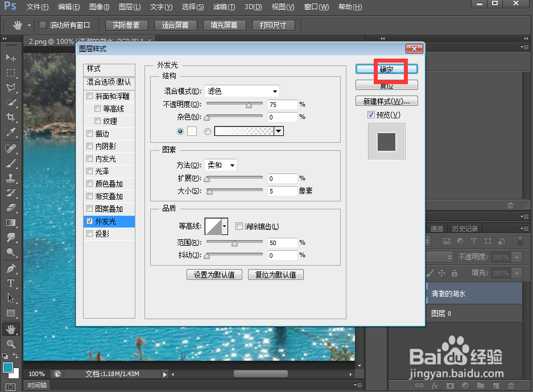
Task: Select the Hand tool
Action: 11,329
